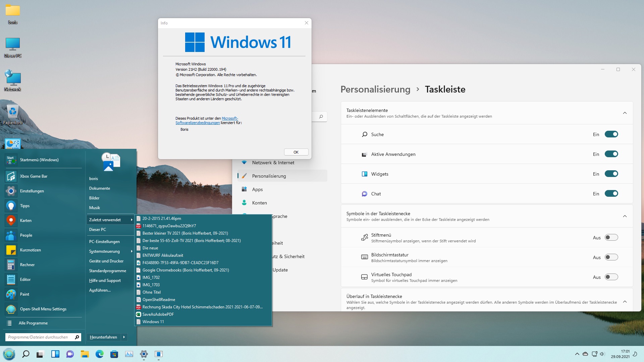Open Einstellungen in the Open-Shell menu
The image size is (644, 362).
point(43,191)
